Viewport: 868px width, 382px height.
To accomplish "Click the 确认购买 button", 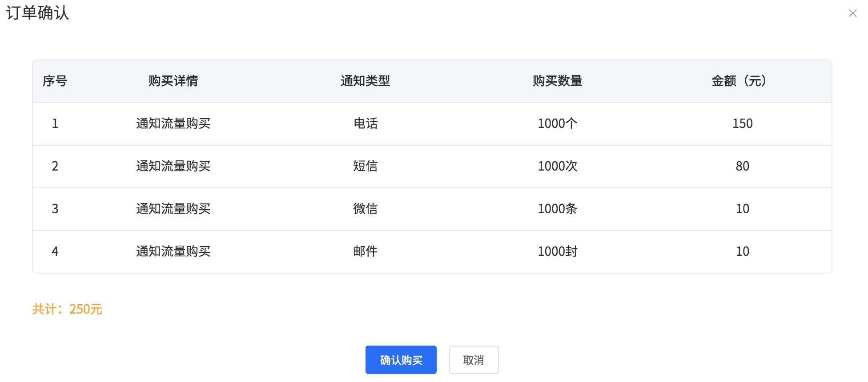I will pyautogui.click(x=401, y=360).
